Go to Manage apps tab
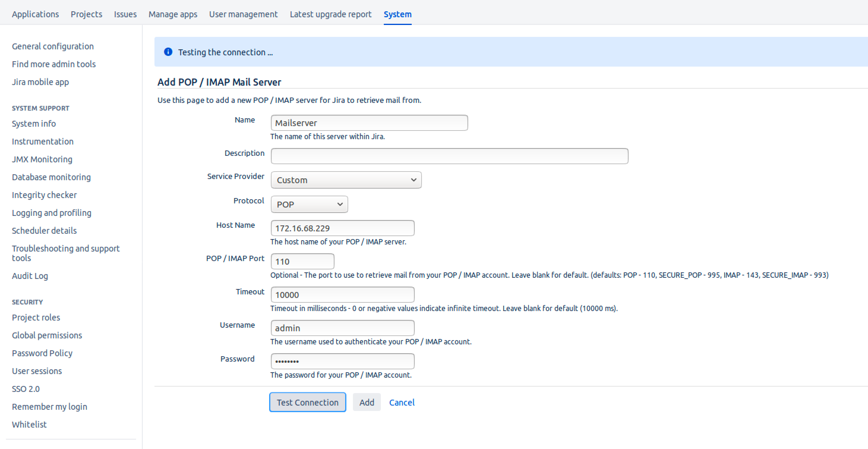Screen dimensions: 868x449 (x=173, y=14)
